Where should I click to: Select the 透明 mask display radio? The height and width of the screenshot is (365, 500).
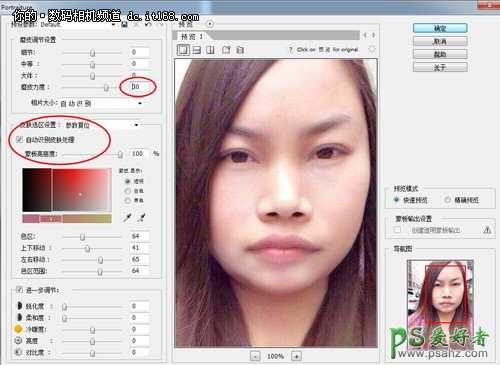coord(128,181)
